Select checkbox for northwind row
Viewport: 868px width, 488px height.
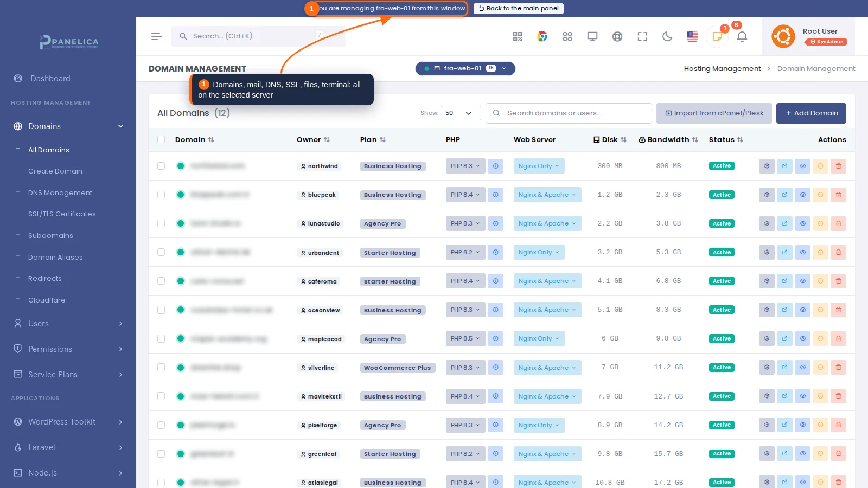tap(161, 166)
